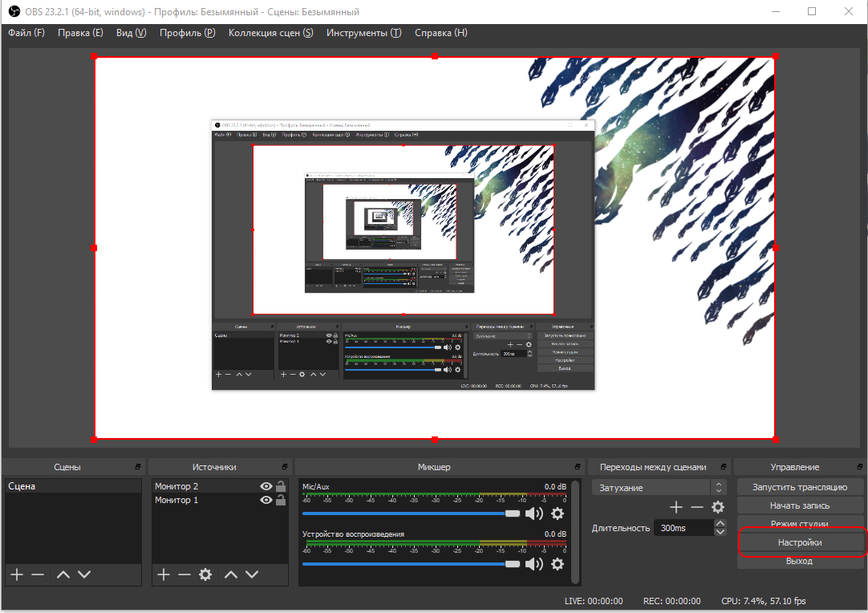Viewport: 868px width, 613px height.
Task: Click the REC: 00:00:00 status text
Action: coord(671,601)
